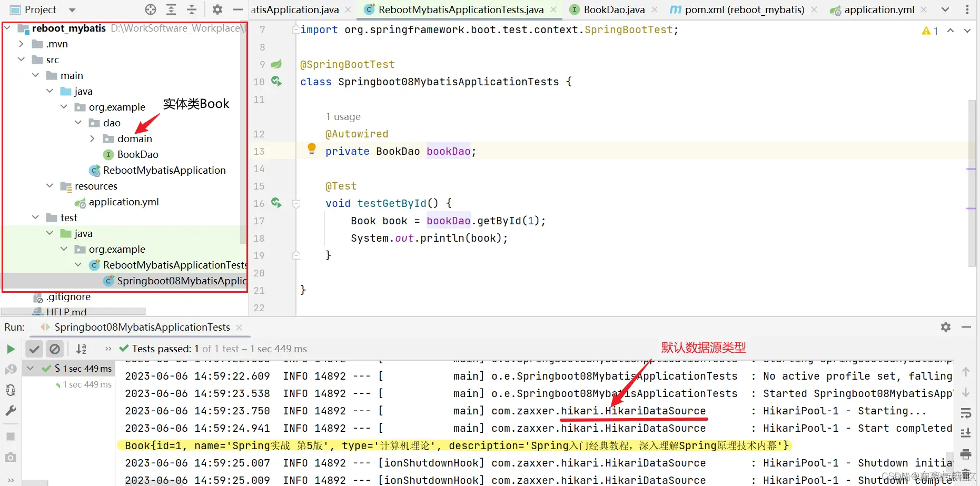Select .gitignore file in project tree
This screenshot has width=980, height=486.
68,296
